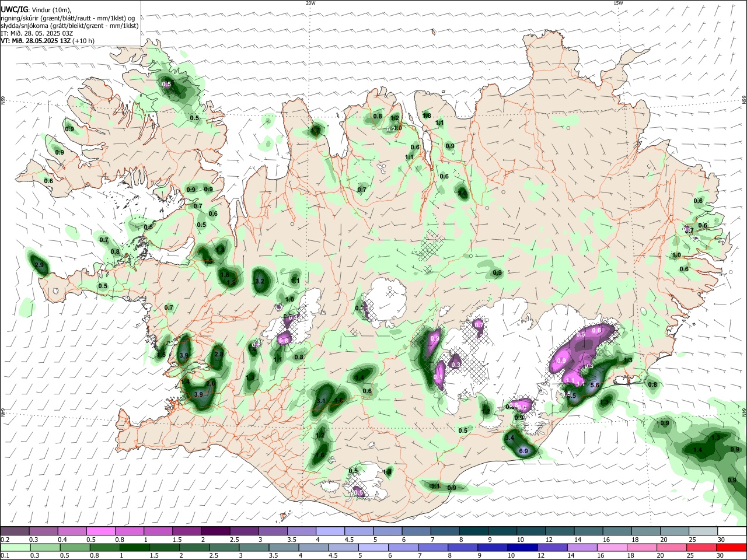
Task: Select the "IT: Mið. 28. 05. 2025 03Z" line
Action: (37, 33)
